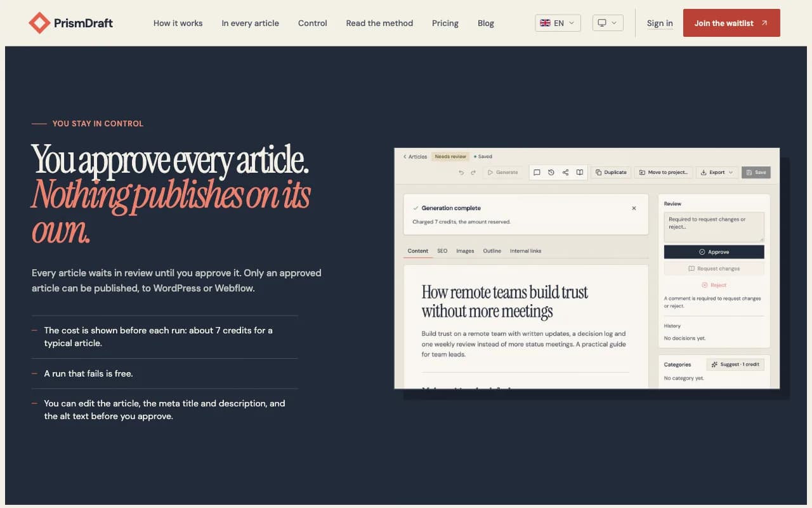
Task: Go to In every article section
Action: tap(251, 23)
